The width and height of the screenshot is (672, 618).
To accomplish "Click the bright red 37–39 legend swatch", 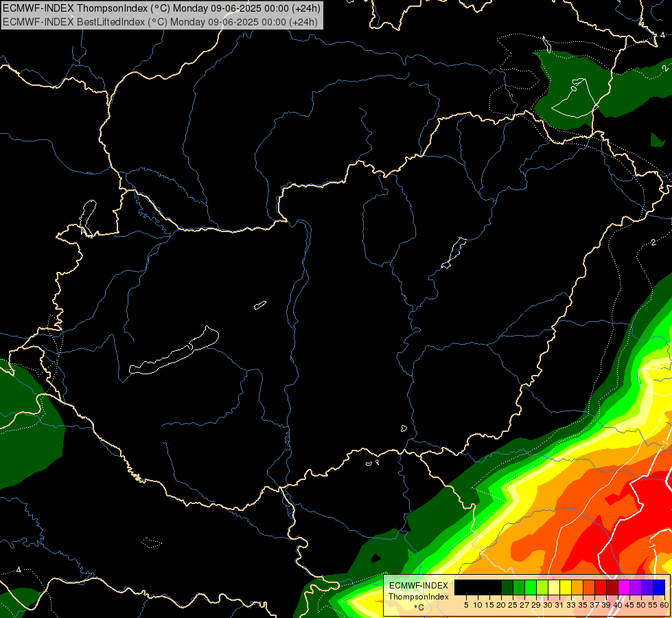I will coord(601,588).
